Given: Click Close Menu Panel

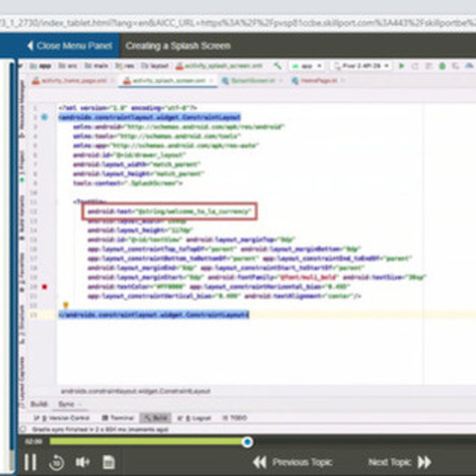Looking at the screenshot, I should 70,46.
